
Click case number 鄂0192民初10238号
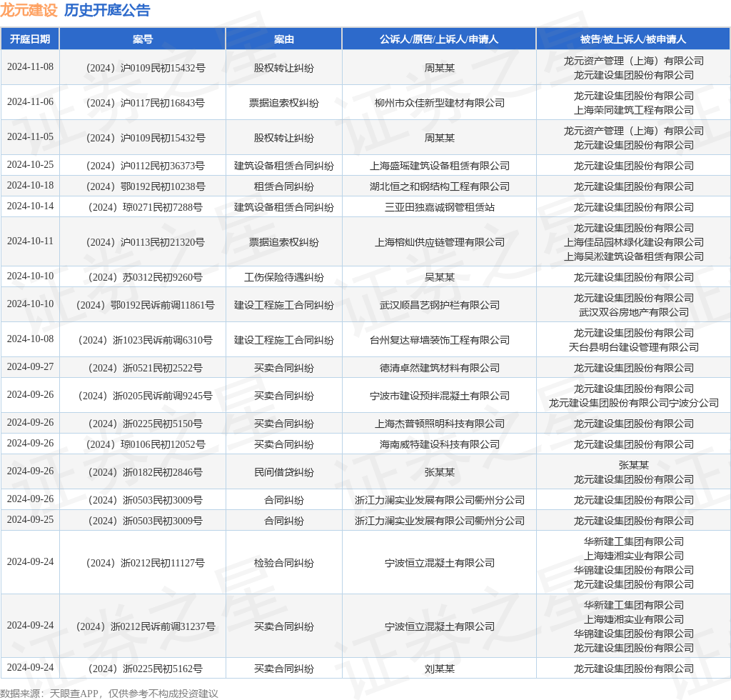(146, 186)
